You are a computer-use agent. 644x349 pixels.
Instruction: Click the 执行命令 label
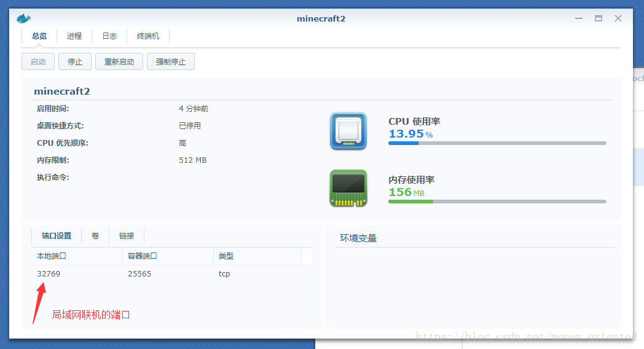pyautogui.click(x=53, y=178)
